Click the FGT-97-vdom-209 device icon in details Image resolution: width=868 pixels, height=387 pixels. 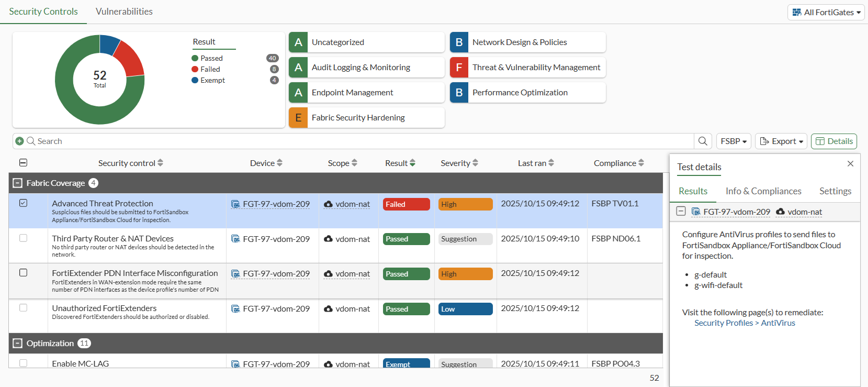pos(696,212)
